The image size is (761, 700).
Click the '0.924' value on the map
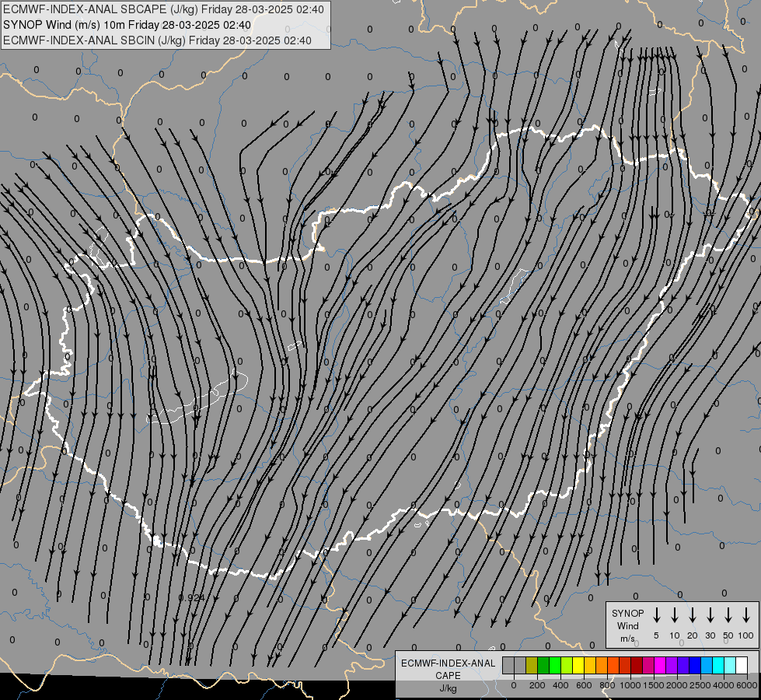(x=192, y=597)
